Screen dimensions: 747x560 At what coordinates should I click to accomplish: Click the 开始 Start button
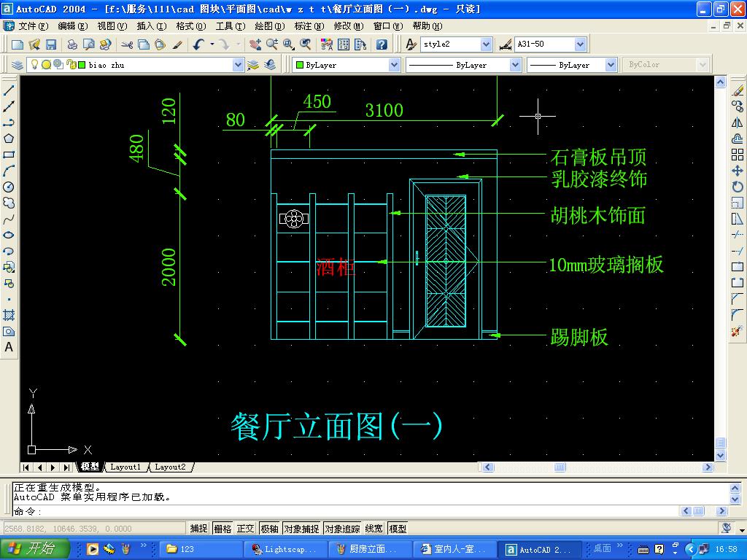pos(34,549)
